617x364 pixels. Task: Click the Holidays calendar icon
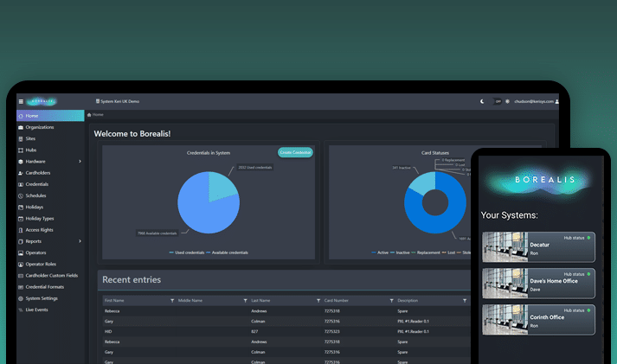[21, 208]
